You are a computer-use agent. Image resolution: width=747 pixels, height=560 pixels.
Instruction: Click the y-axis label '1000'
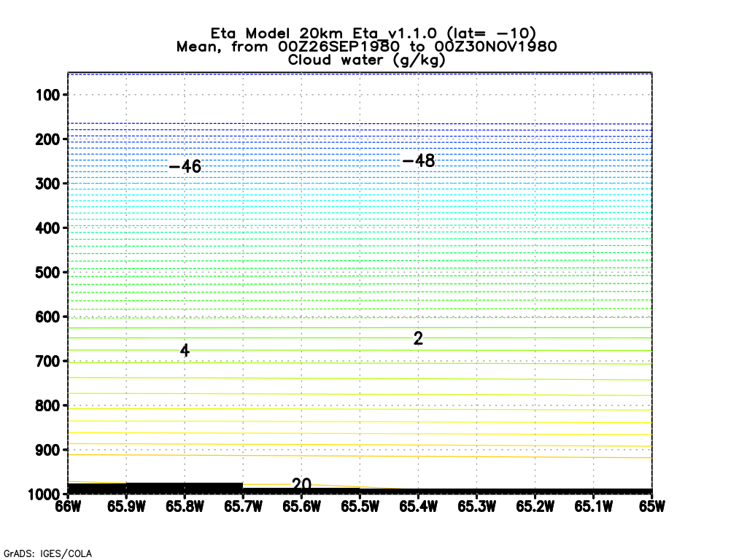coord(44,495)
